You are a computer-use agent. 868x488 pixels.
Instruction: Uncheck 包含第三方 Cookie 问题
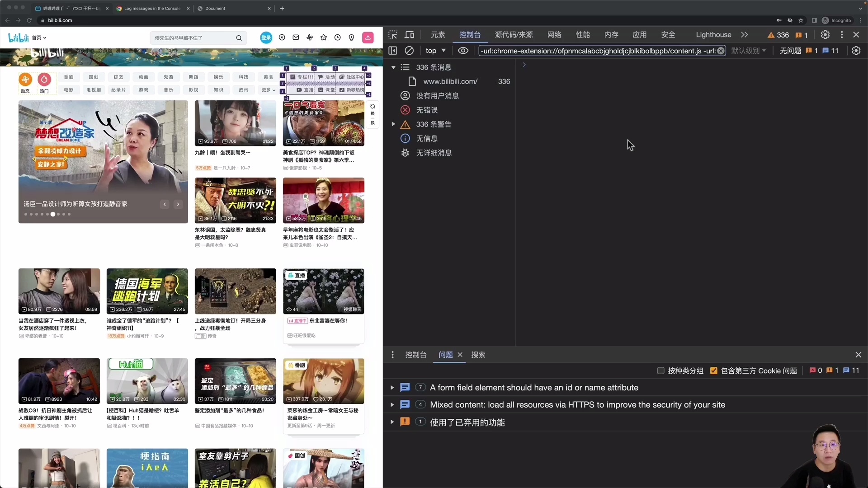click(714, 371)
